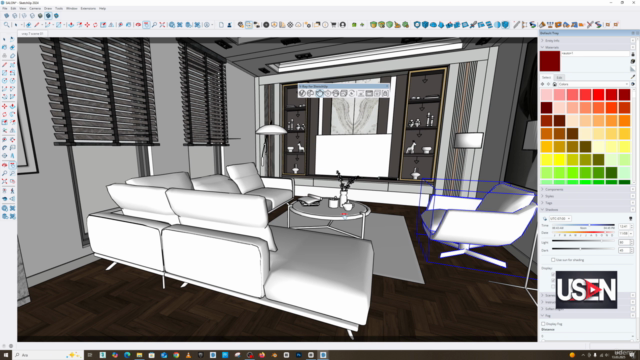This screenshot has width=640, height=360.
Task: Select the Eraser tool in the top toolbar
Action: tap(28, 25)
